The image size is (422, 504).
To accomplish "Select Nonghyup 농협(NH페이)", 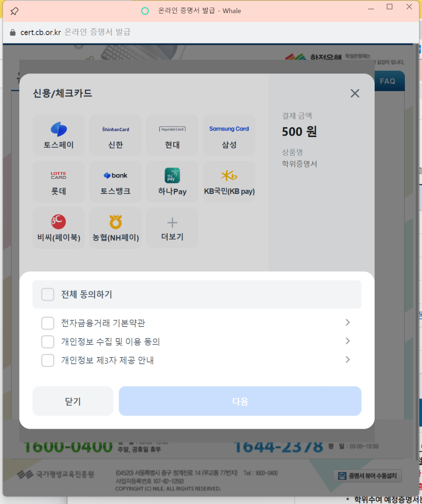I will [115, 228].
